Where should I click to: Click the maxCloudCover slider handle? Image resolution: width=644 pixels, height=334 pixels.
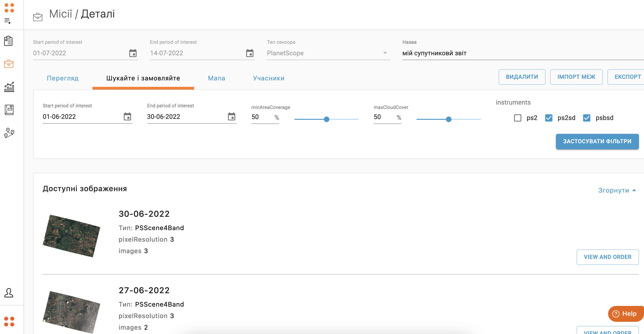pyautogui.click(x=448, y=119)
